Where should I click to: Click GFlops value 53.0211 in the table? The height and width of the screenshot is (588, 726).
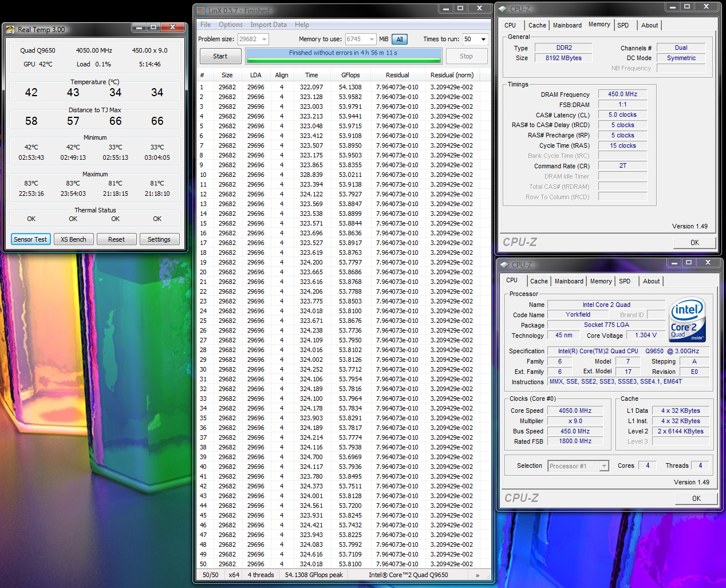click(350, 175)
